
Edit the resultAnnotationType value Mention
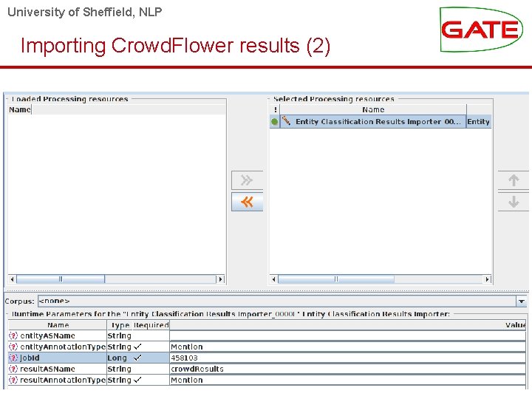[x=347, y=380]
